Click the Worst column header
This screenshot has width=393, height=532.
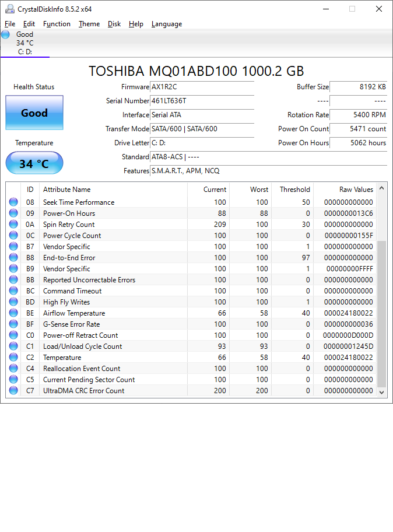(x=250, y=190)
